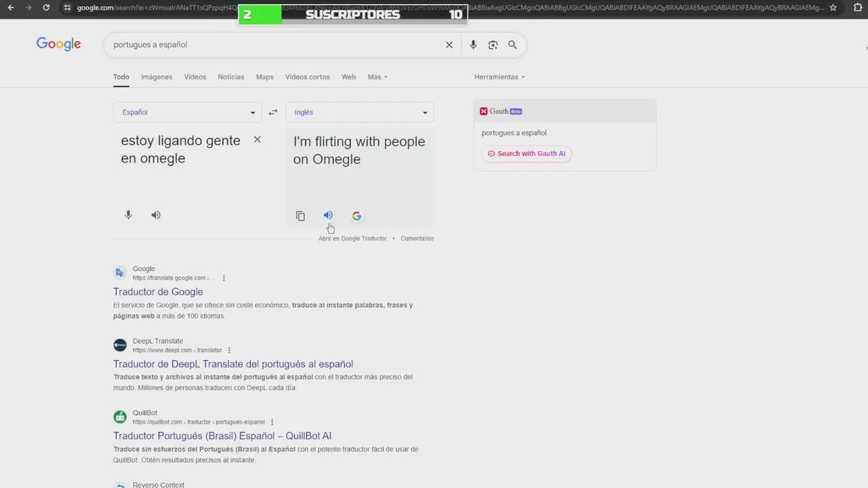Expand the Herramientas tools menu
The height and width of the screenshot is (488, 868).
[x=500, y=77]
